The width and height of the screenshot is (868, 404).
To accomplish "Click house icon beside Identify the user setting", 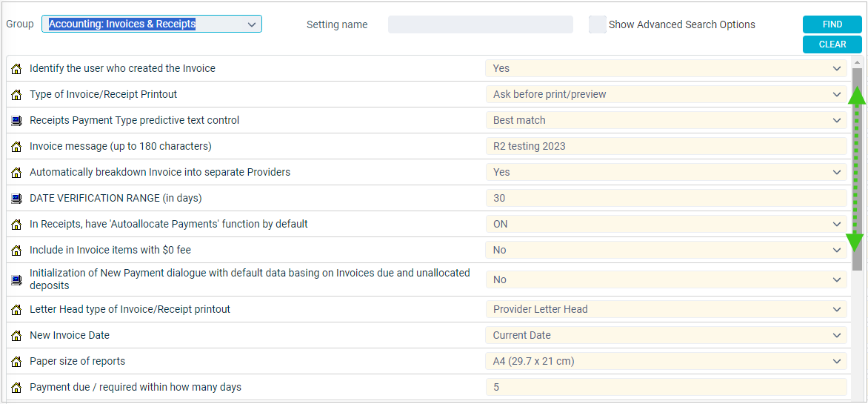I will (x=16, y=69).
